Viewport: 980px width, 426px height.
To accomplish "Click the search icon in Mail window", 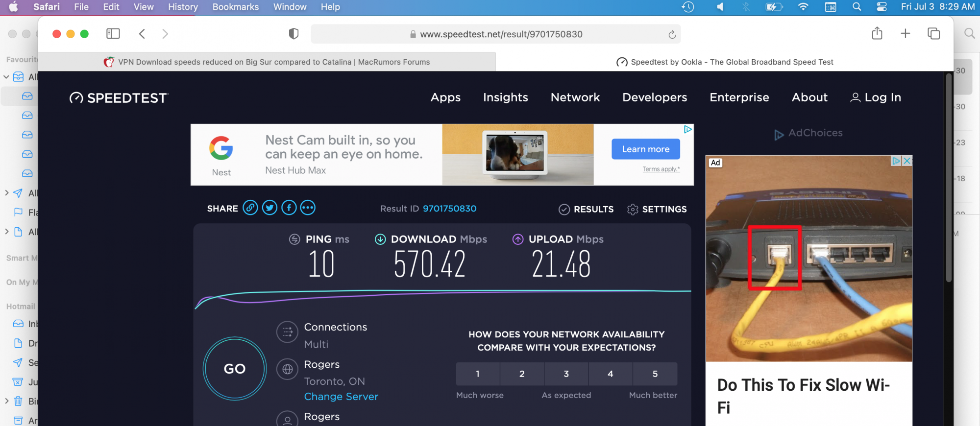I will (x=969, y=33).
